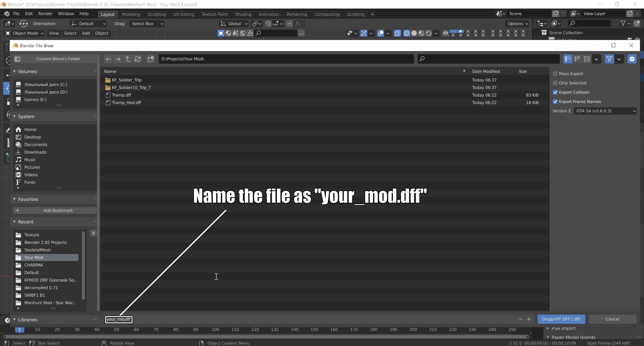Refresh the file list icon

(138, 59)
